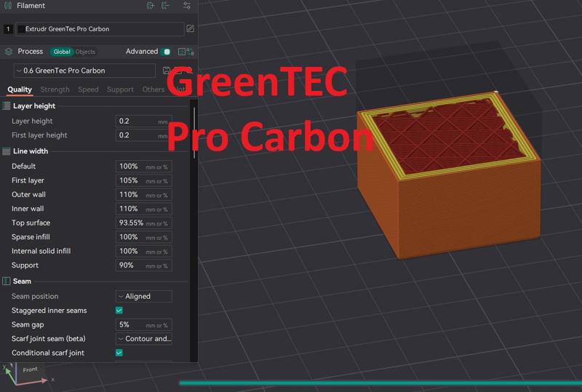This screenshot has width=582, height=392.
Task: Edit the Sparse infill line width field
Action: pyautogui.click(x=143, y=237)
